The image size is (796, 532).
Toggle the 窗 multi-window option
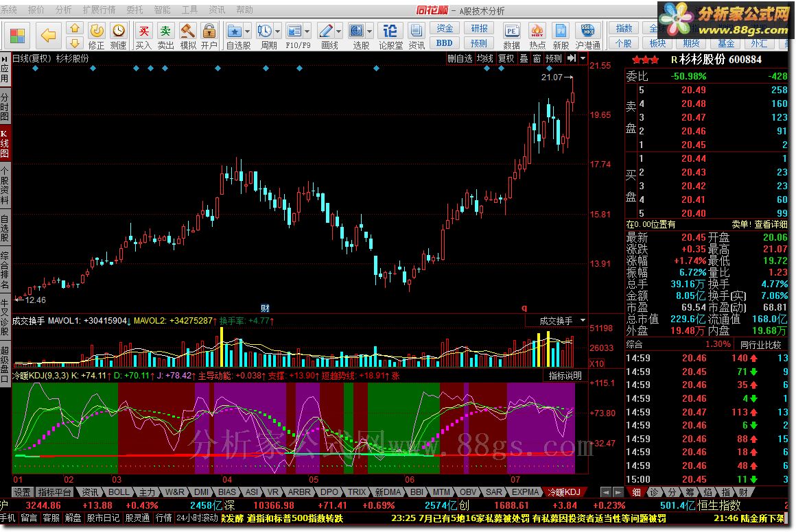point(537,58)
